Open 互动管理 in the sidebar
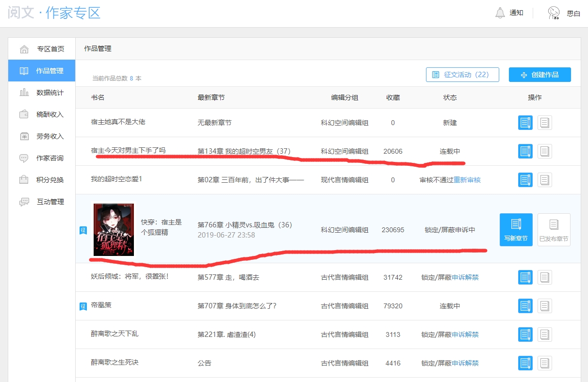Viewport: 588px width, 382px height. (x=50, y=202)
